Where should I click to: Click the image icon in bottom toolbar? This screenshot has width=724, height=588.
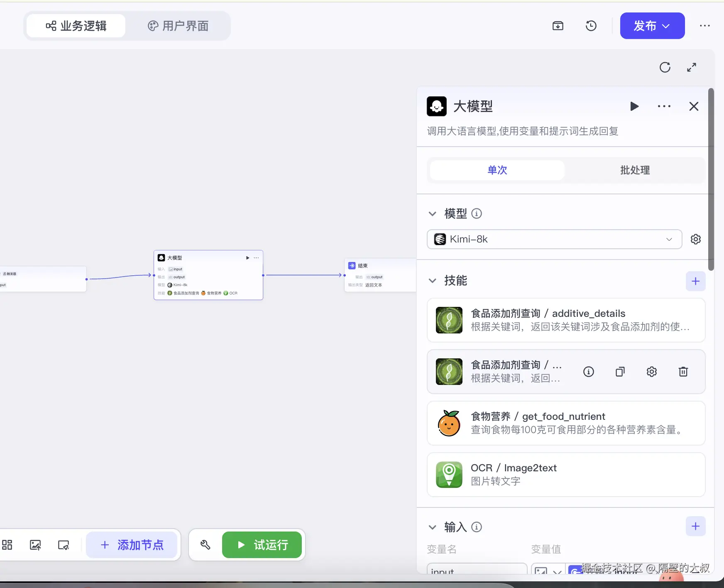(35, 545)
